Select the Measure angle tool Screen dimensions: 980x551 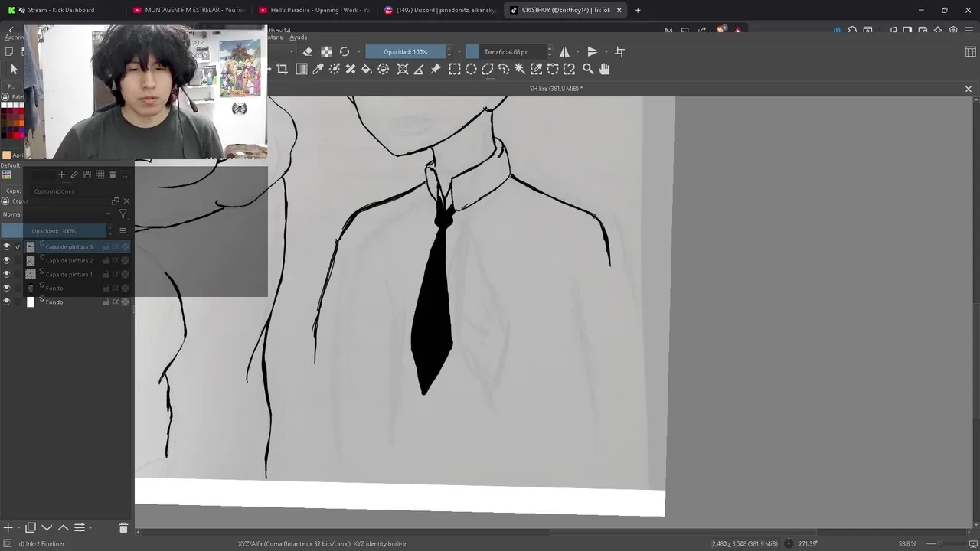pyautogui.click(x=419, y=69)
